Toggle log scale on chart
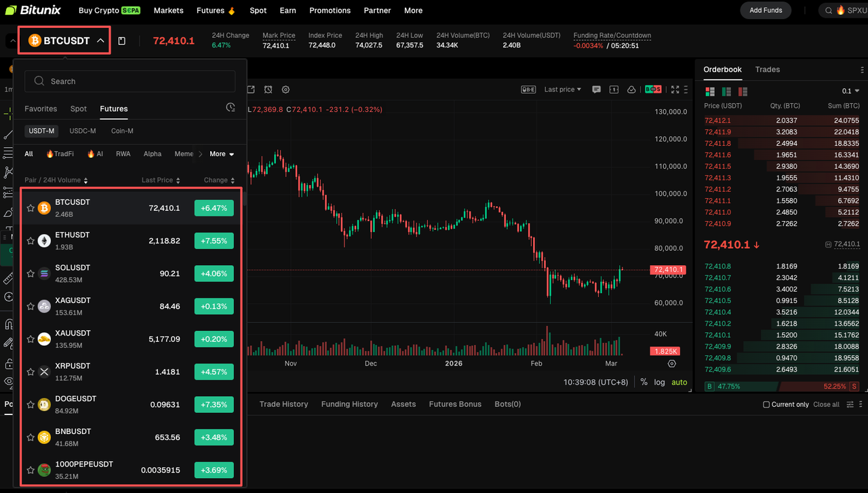The height and width of the screenshot is (493, 868). point(660,382)
